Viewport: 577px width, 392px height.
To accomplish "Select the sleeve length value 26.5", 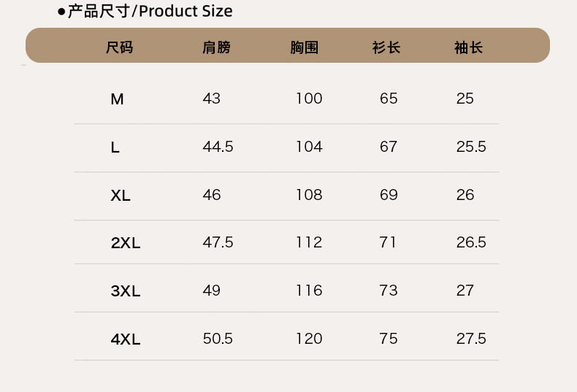I will click(471, 242).
